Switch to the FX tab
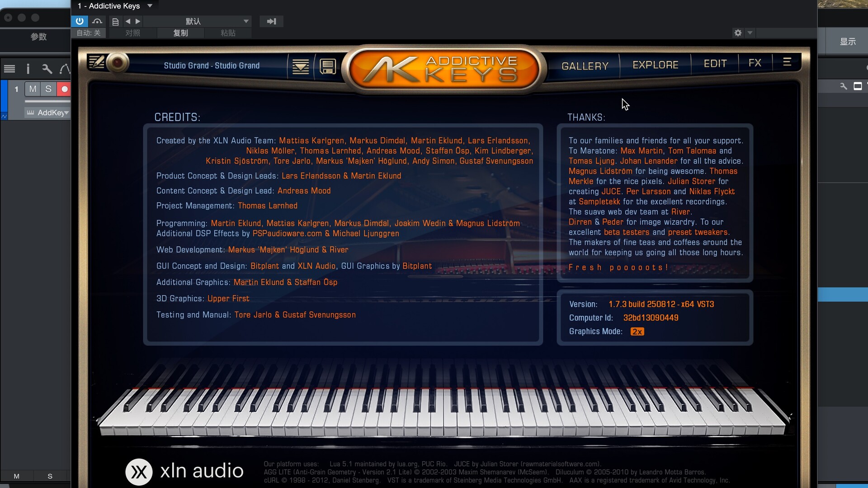This screenshot has height=488, width=868. point(755,63)
